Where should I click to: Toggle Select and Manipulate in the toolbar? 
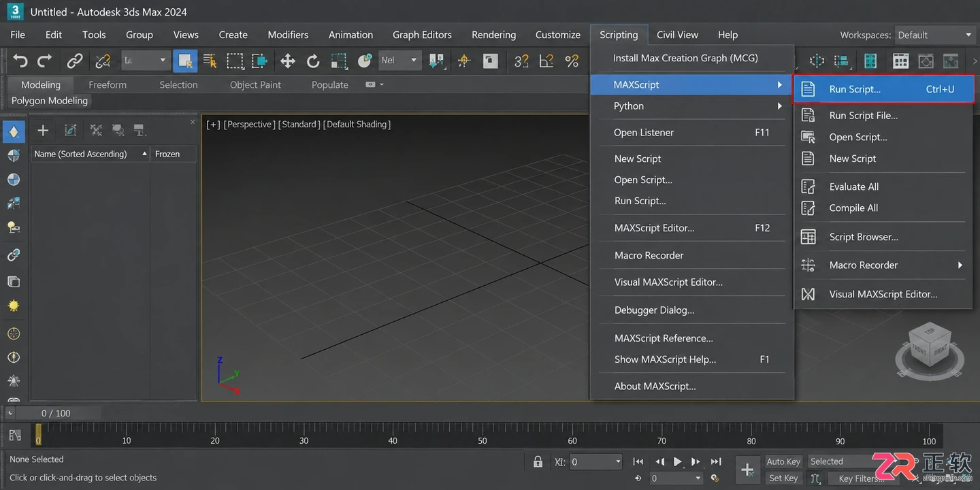464,61
